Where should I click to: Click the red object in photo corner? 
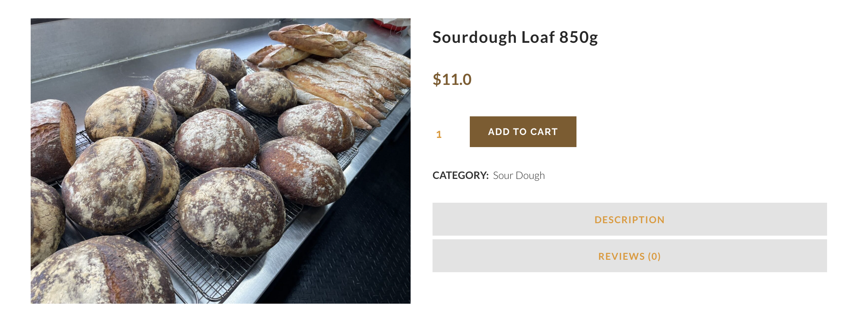(391, 24)
